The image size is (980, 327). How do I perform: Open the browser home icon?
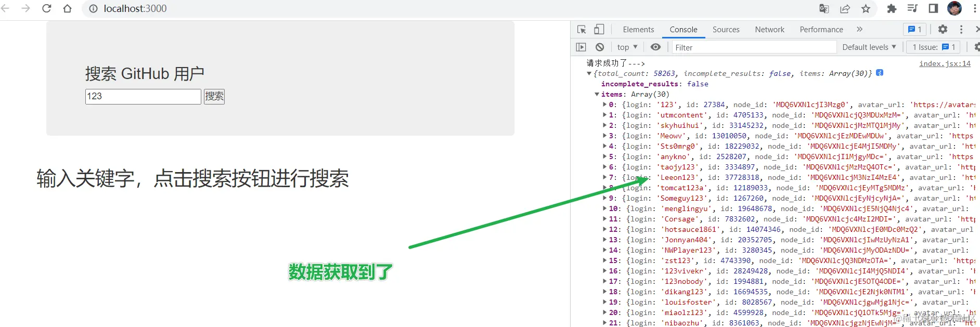click(67, 8)
